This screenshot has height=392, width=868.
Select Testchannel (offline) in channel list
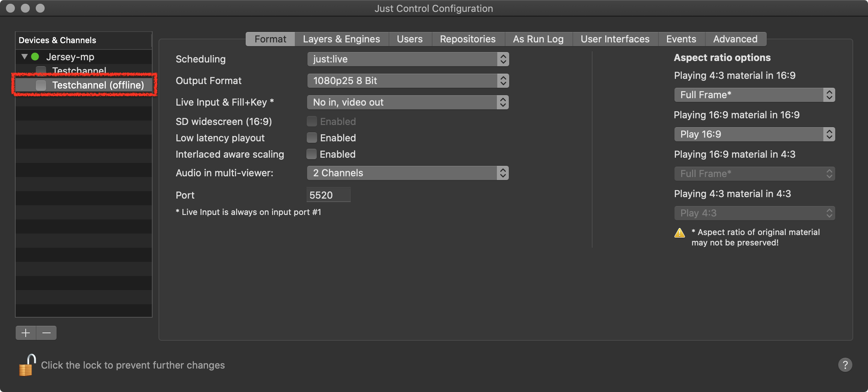pyautogui.click(x=84, y=85)
